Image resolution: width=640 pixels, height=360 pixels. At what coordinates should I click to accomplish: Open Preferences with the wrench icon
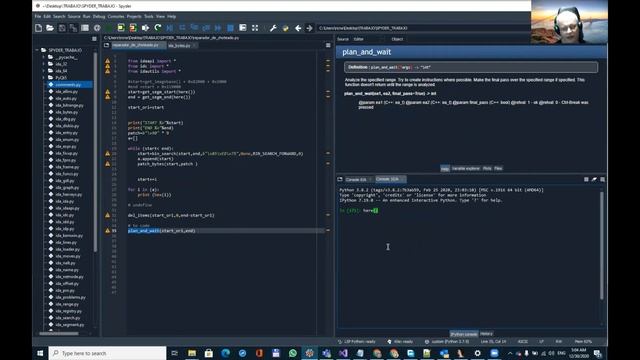273,28
